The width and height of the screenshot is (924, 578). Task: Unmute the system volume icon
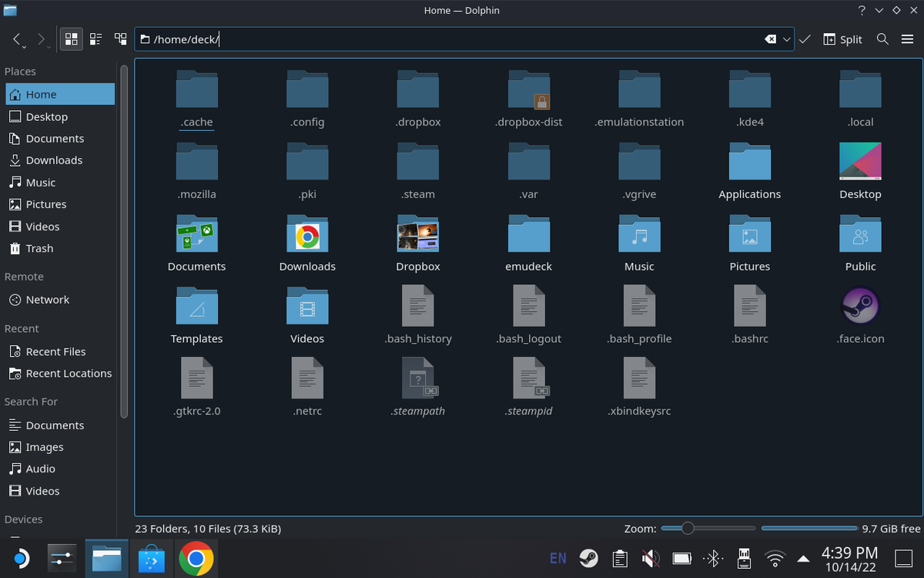[651, 558]
